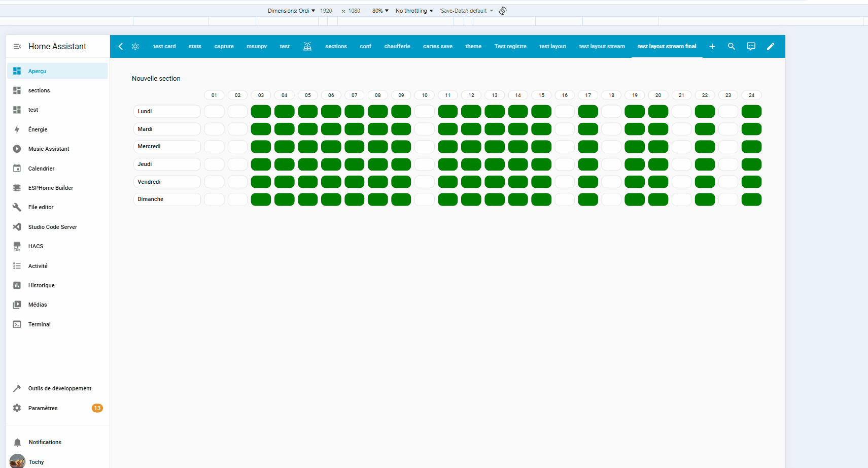Screen dimensions: 868x468
Task: Select the test layout stream final tab
Action: coord(667,46)
